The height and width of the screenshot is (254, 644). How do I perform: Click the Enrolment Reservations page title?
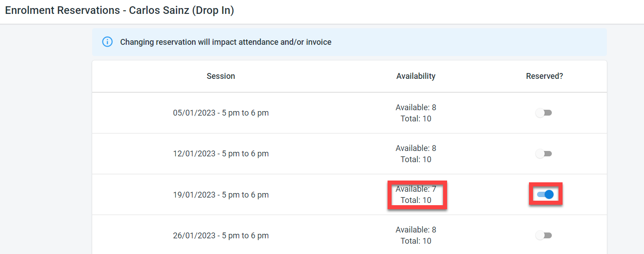click(x=119, y=10)
